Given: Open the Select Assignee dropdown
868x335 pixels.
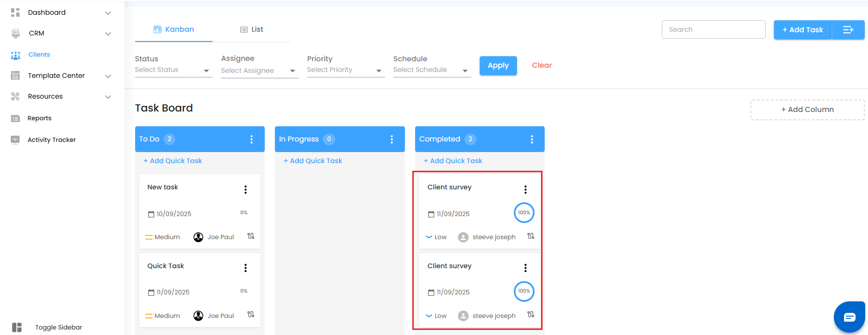Looking at the screenshot, I should tap(260, 71).
